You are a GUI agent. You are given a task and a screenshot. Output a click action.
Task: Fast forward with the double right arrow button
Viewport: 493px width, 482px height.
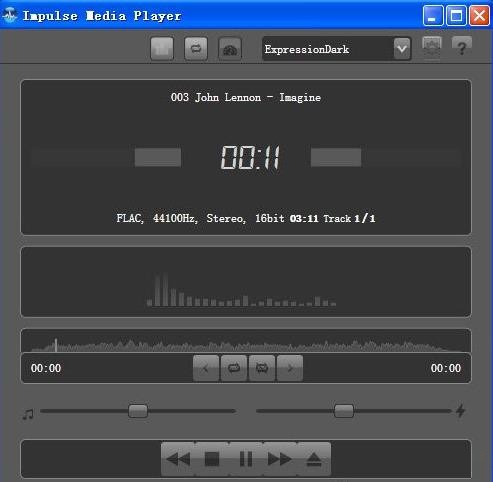coord(280,459)
